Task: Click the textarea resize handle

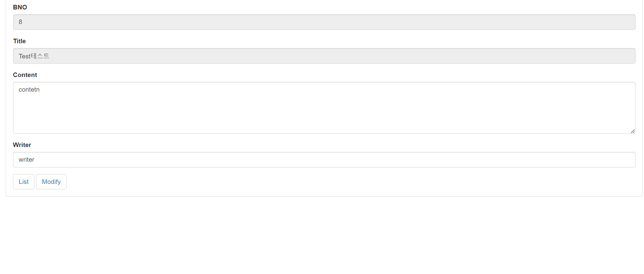Action: pyautogui.click(x=633, y=131)
